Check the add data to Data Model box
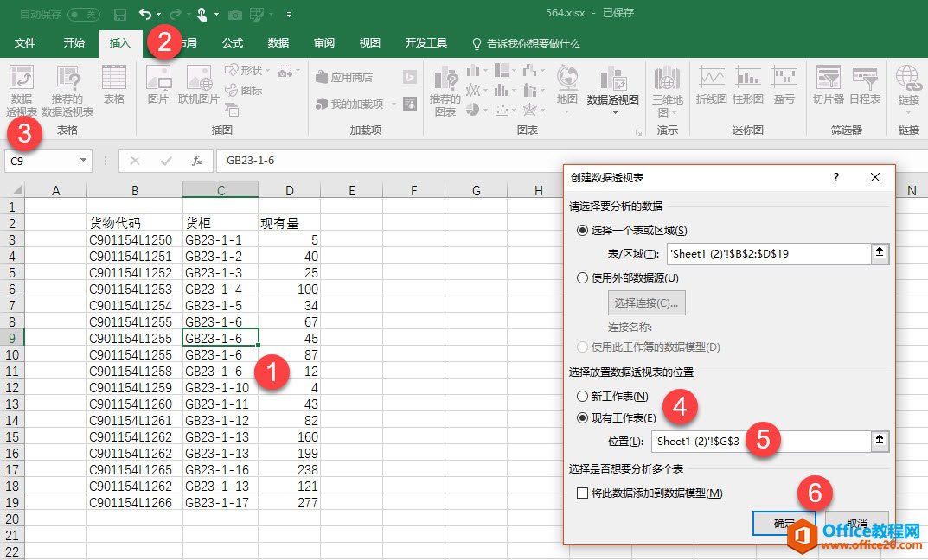 582,493
